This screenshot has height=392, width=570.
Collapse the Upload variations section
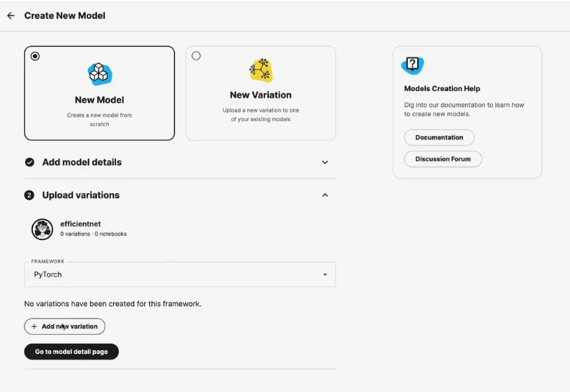pyautogui.click(x=325, y=195)
